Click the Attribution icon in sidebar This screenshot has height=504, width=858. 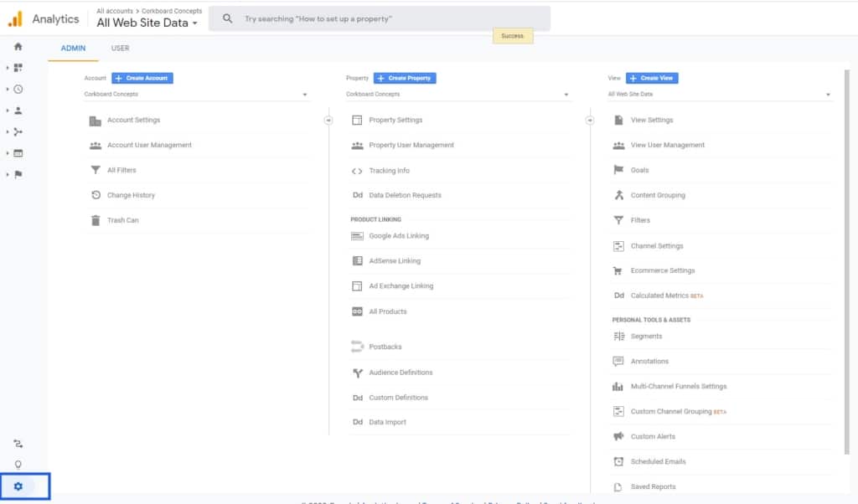[18, 444]
